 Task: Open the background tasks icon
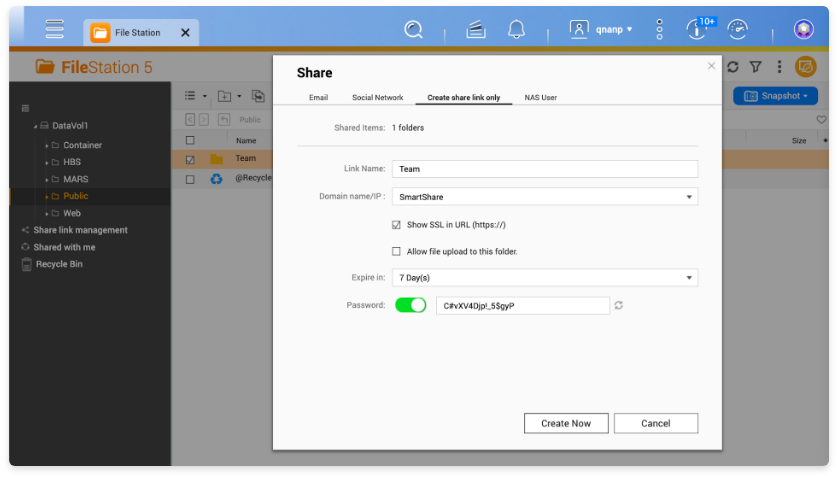(476, 30)
